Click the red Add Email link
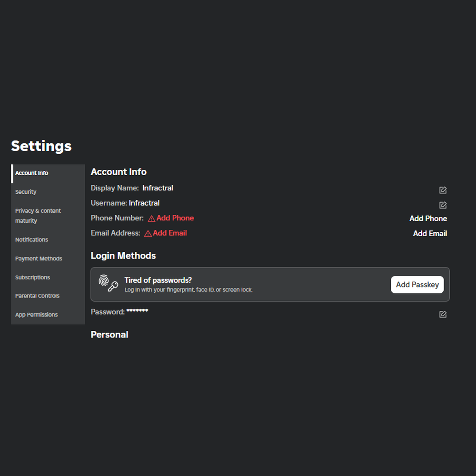Viewport: 476px width, 476px height. [x=170, y=233]
